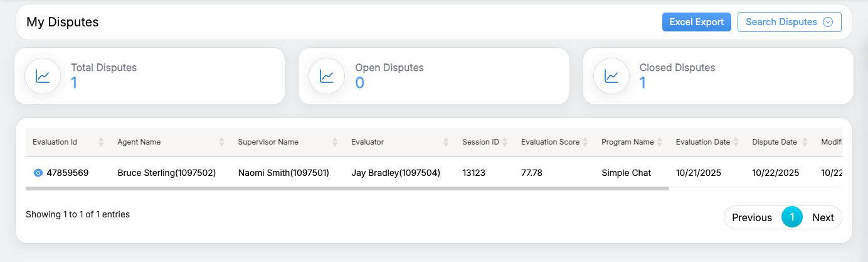This screenshot has height=262, width=868.
Task: Sort by Program Name column arrows
Action: coord(659,142)
